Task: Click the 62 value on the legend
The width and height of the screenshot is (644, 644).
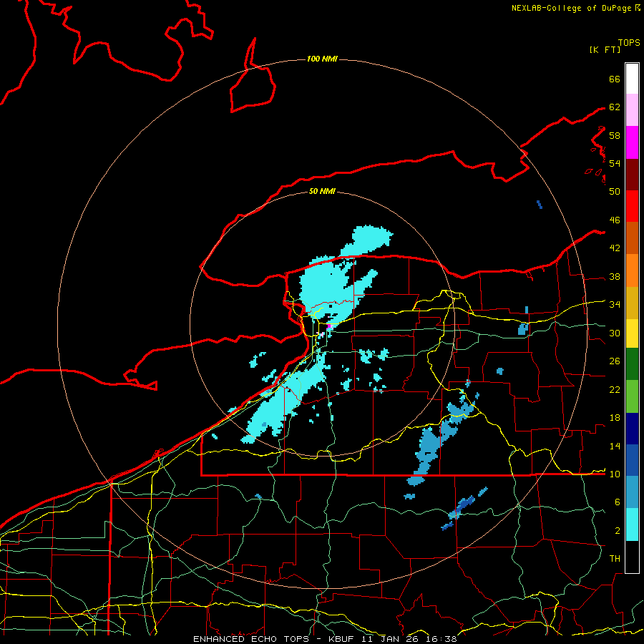Action: tap(615, 107)
